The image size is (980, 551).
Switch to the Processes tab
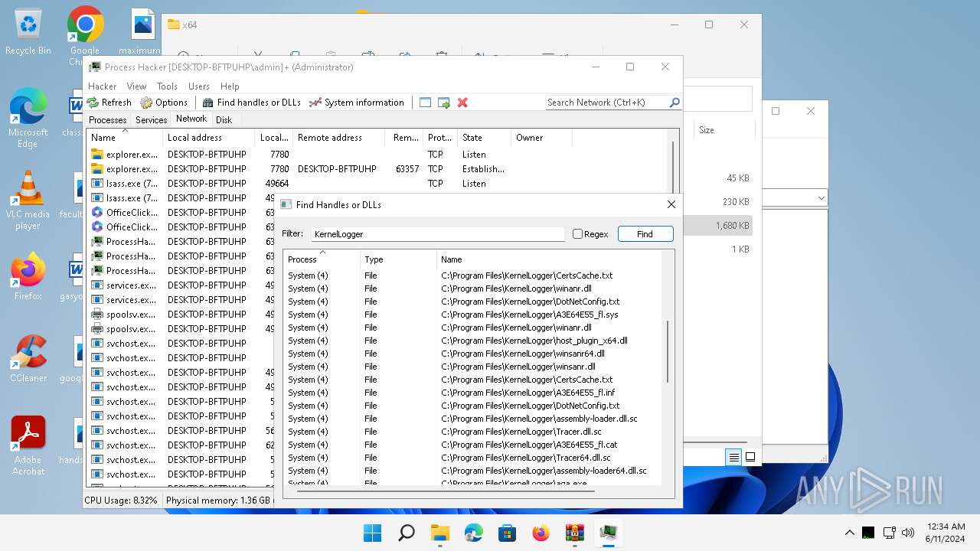click(107, 119)
